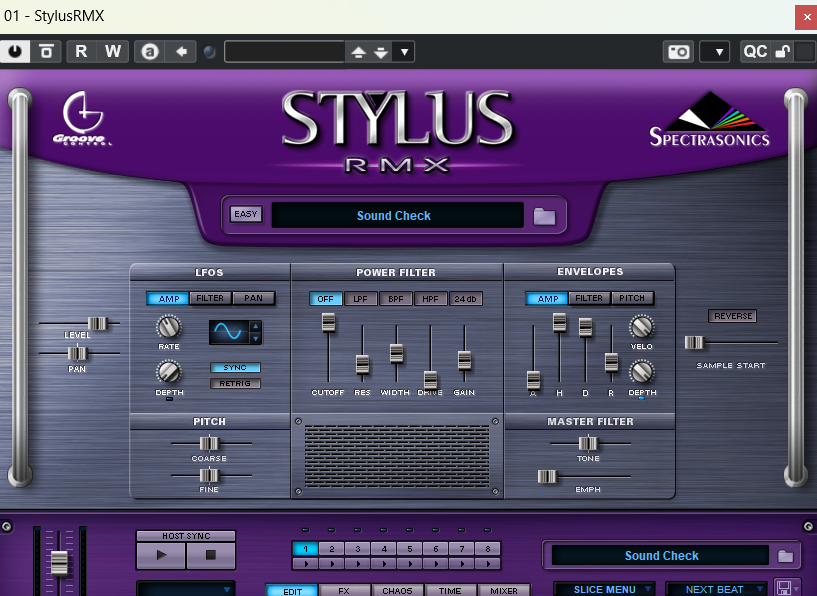Viewport: 817px width, 596px height.
Task: Enable automation Write mode
Action: click(x=111, y=51)
